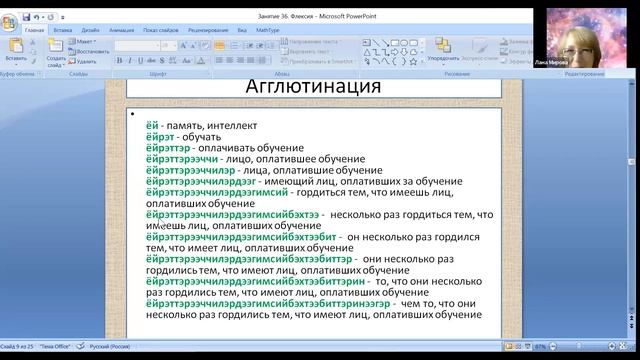
Task: Cut the selection with scissors icon
Action: (33, 42)
